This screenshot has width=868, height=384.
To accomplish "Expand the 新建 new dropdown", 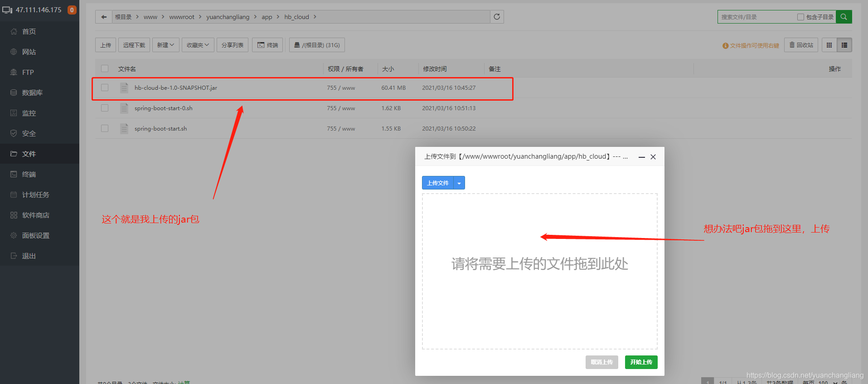I will click(x=166, y=45).
